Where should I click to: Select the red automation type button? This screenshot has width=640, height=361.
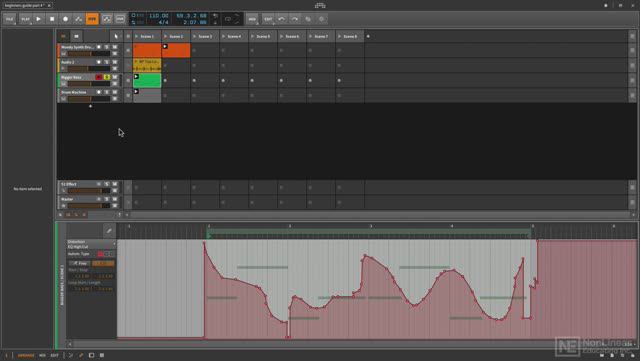[100, 254]
